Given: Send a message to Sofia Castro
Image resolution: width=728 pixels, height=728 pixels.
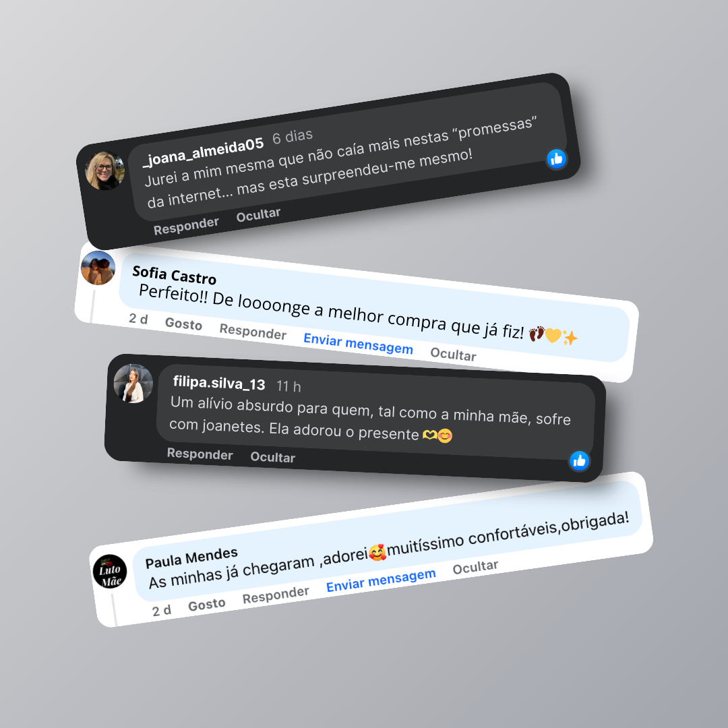Looking at the screenshot, I should [358, 344].
